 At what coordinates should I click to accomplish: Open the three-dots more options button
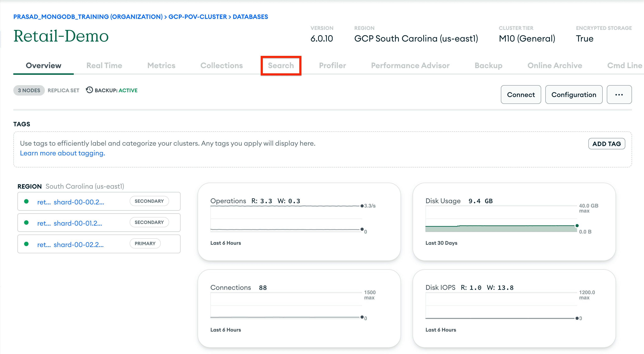point(619,95)
